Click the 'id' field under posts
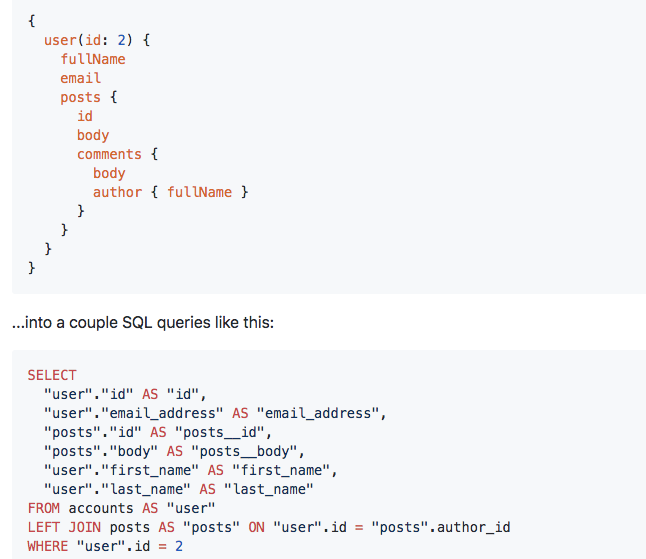 click(x=85, y=116)
